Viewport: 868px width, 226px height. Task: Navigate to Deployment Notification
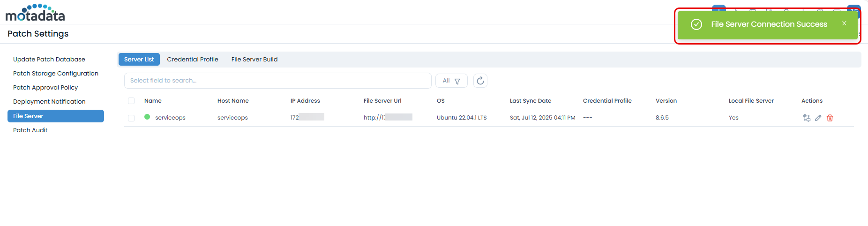point(49,102)
